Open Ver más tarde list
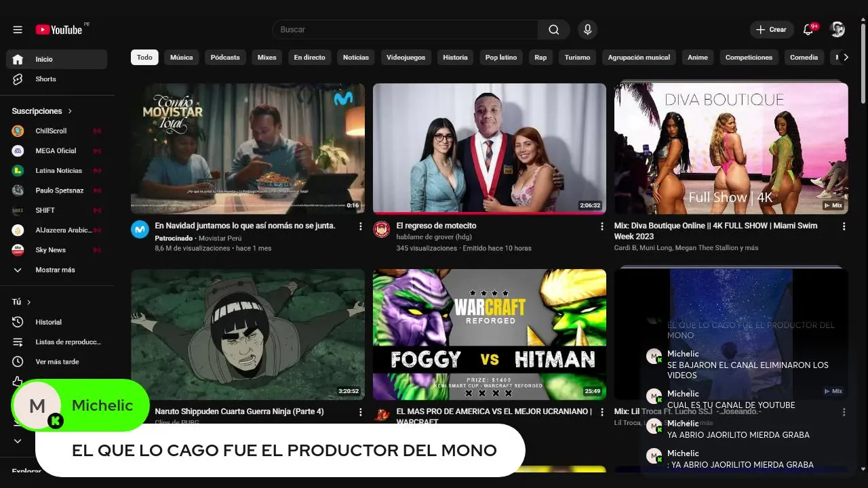Image resolution: width=868 pixels, height=488 pixels. (57, 362)
